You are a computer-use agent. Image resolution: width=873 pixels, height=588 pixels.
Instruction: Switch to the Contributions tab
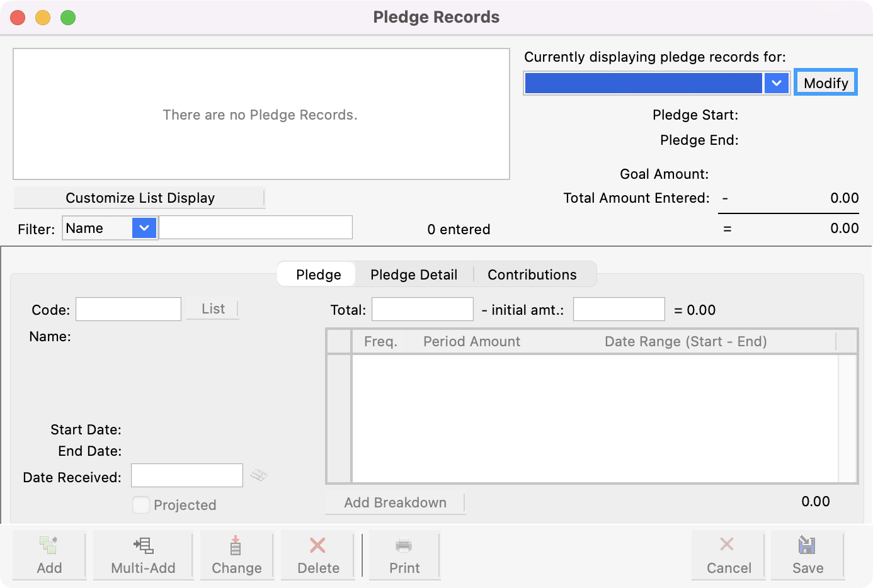pyautogui.click(x=532, y=274)
